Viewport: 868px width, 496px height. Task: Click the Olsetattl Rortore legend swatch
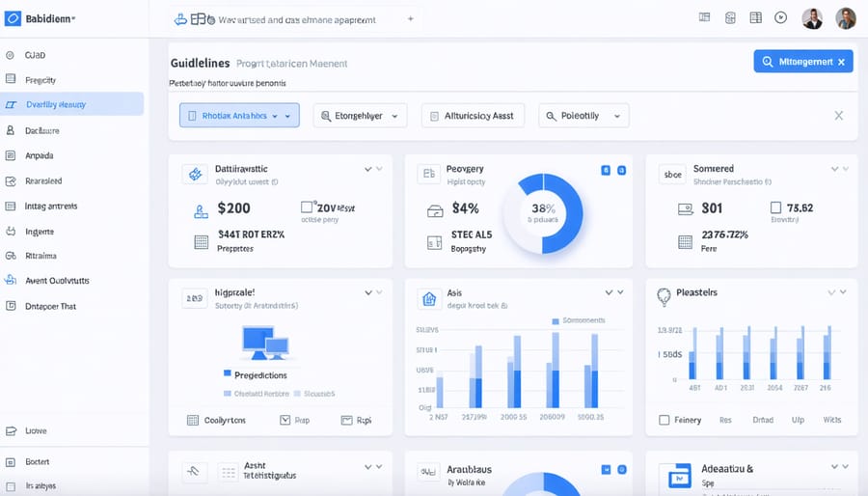click(x=227, y=394)
